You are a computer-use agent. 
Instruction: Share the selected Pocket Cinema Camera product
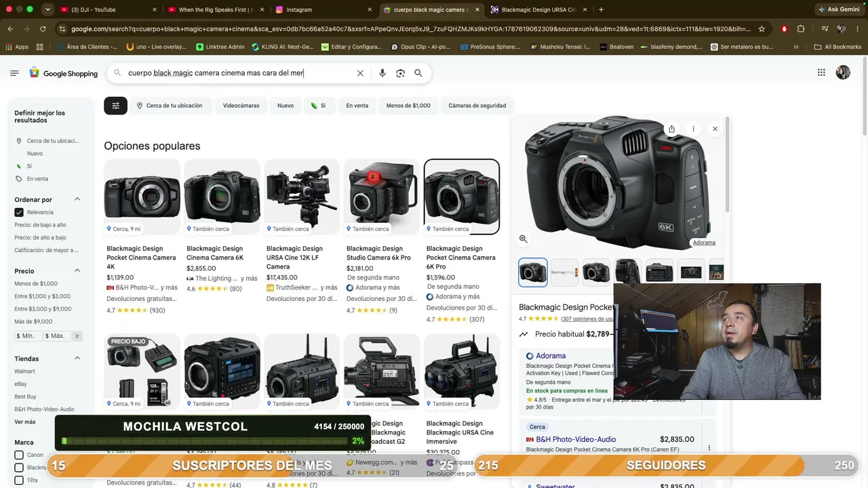pos(671,129)
